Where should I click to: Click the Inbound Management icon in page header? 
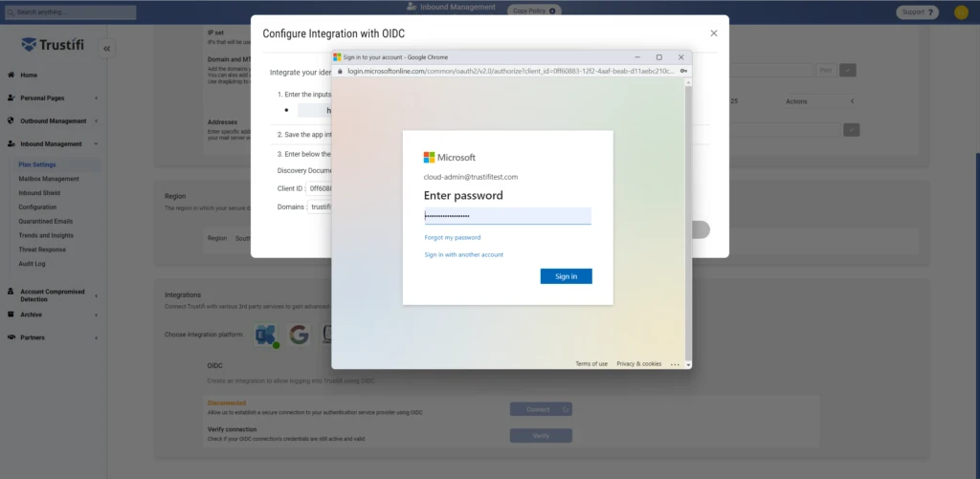click(412, 7)
